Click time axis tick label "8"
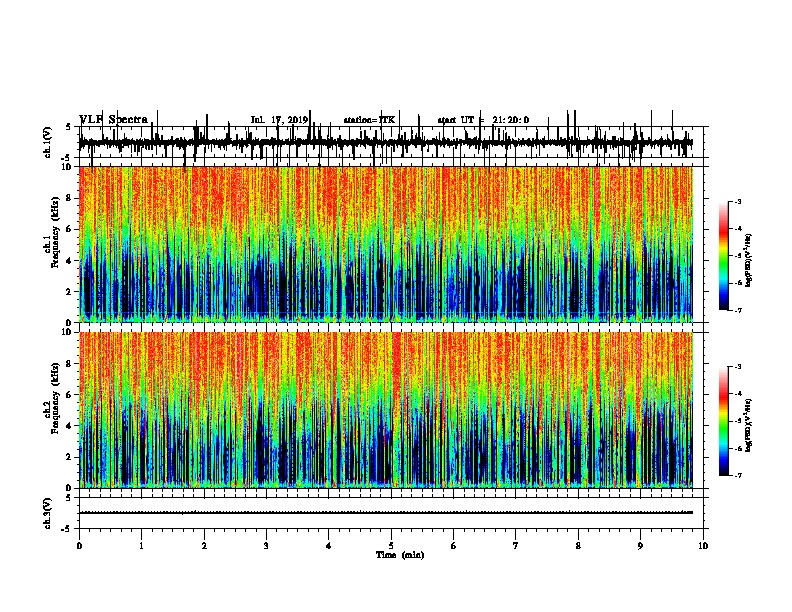This screenshot has width=792, height=612. [x=578, y=546]
